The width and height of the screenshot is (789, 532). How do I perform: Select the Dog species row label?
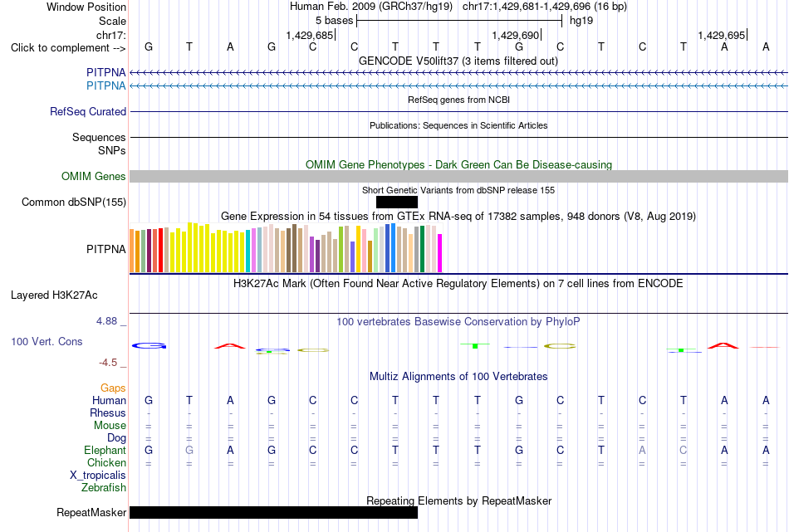(116, 438)
